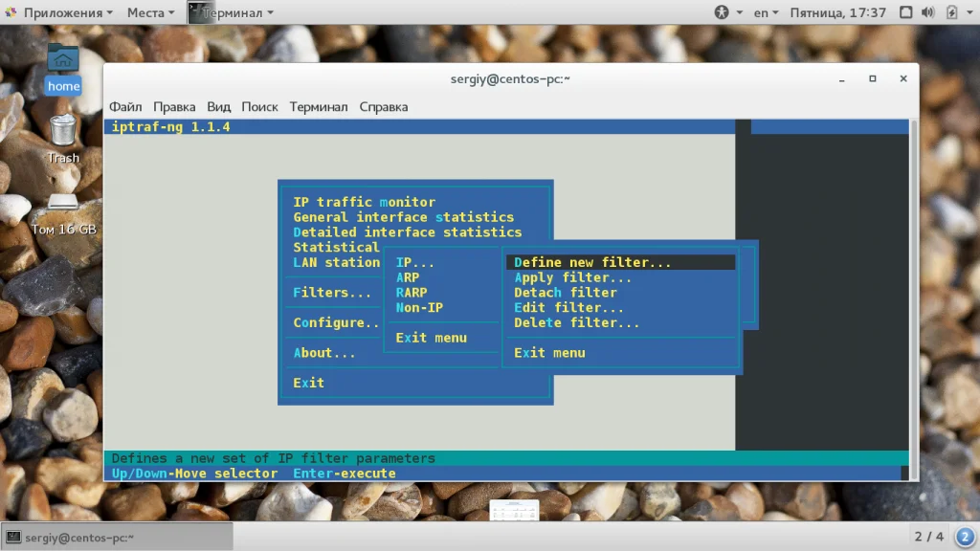This screenshot has width=980, height=551.
Task: Select IP traffic monitor entry
Action: 365,202
